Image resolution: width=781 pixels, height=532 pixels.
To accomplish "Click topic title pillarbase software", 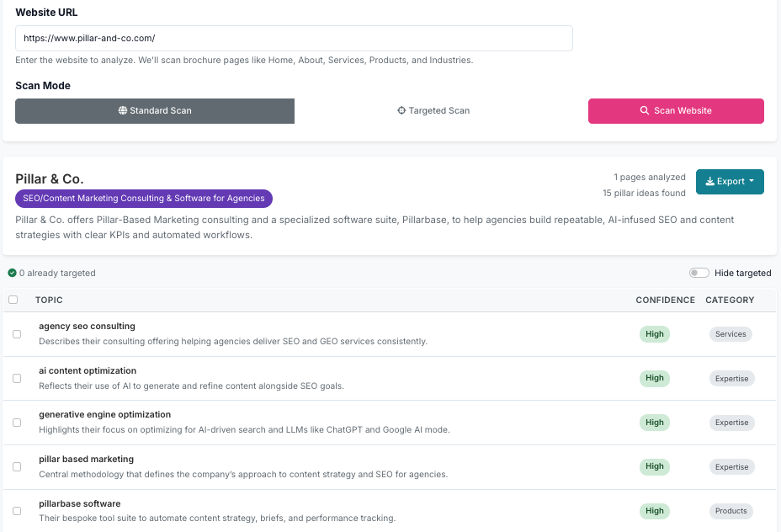I will [x=80, y=503].
